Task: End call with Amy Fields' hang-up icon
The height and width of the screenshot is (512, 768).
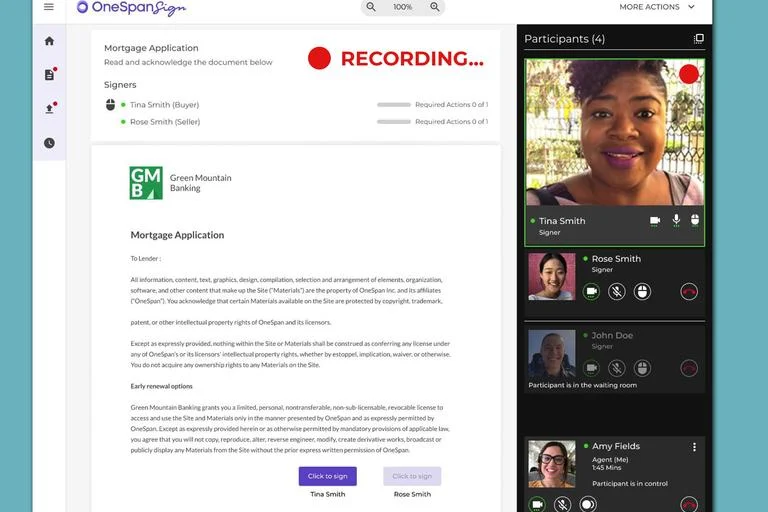Action: [x=689, y=504]
